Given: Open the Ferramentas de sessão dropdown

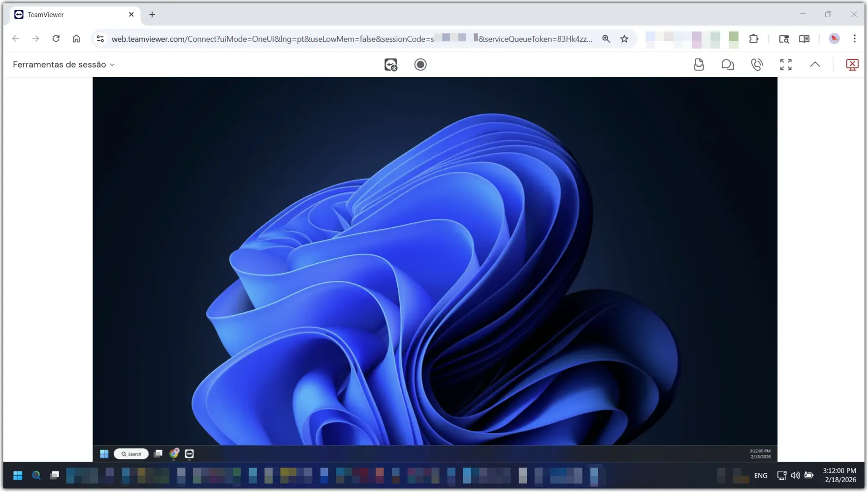Looking at the screenshot, I should point(64,64).
